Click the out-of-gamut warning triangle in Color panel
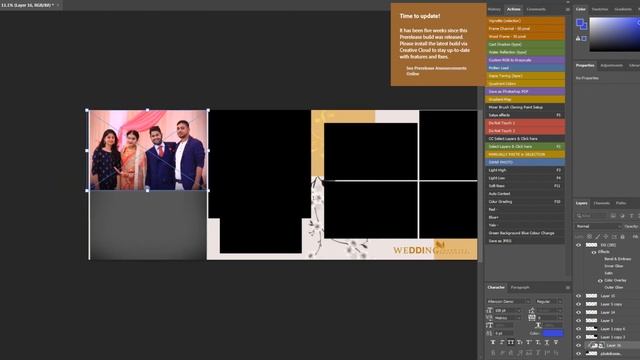 point(578,38)
